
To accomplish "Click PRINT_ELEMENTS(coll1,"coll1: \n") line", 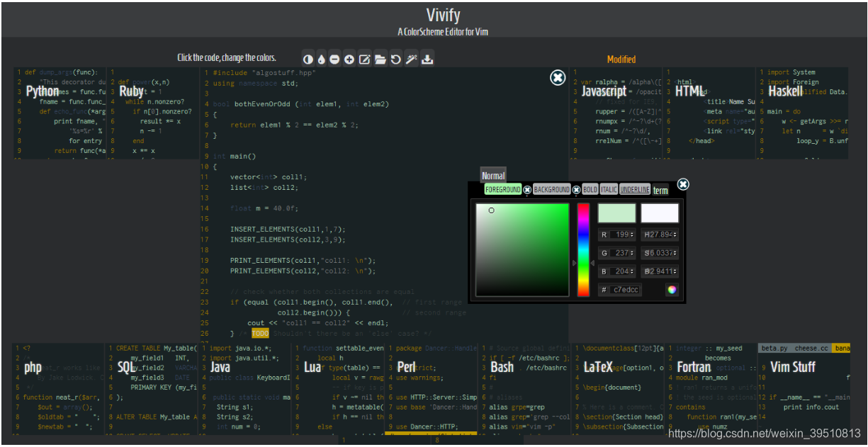I will (303, 261).
